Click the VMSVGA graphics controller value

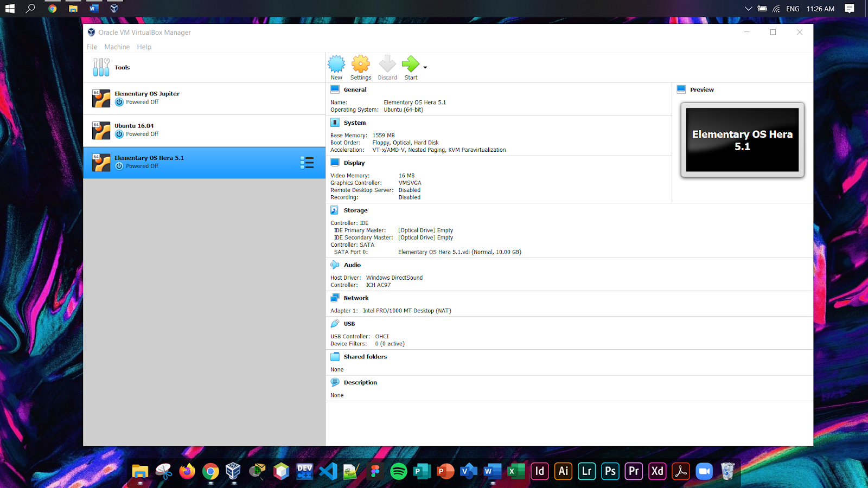pyautogui.click(x=410, y=183)
